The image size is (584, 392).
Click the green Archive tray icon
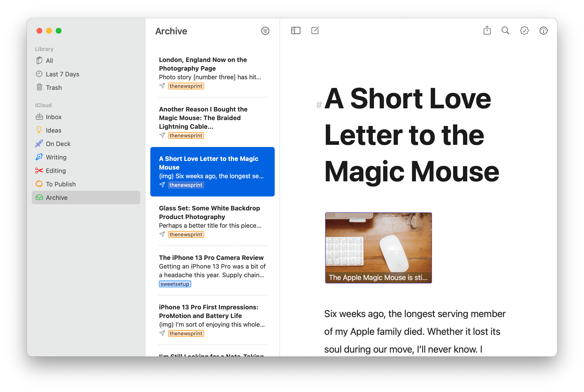tap(39, 197)
